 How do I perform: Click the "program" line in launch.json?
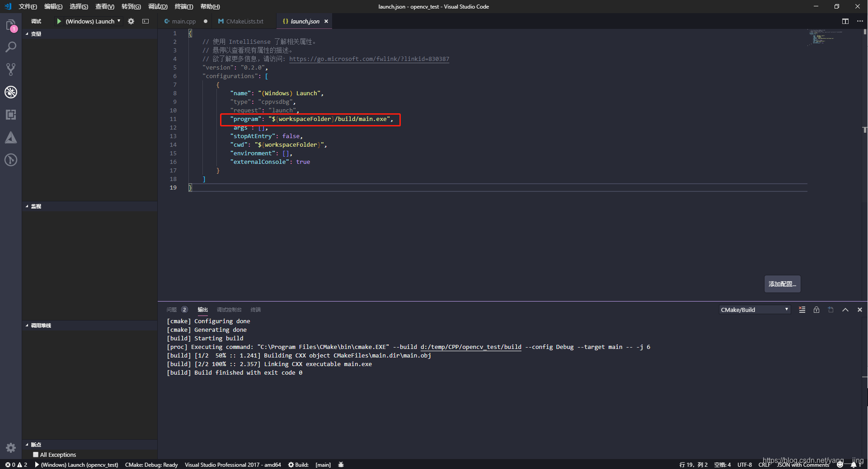tap(311, 119)
